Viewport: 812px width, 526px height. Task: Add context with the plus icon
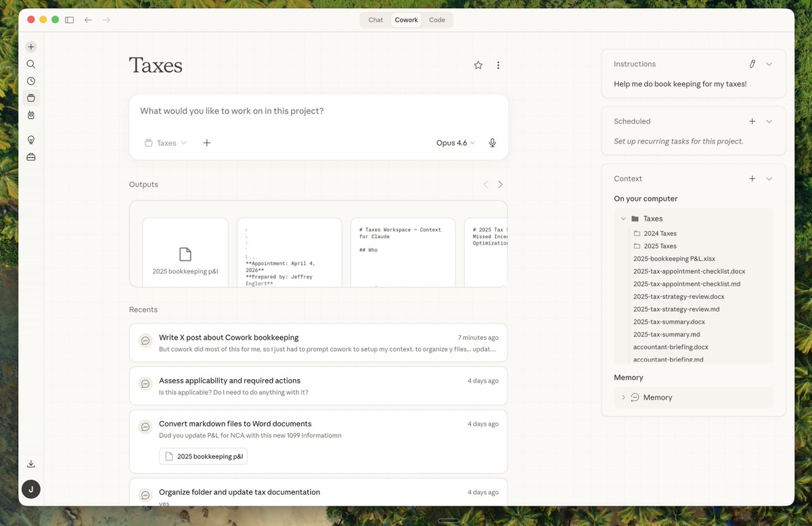coord(752,179)
